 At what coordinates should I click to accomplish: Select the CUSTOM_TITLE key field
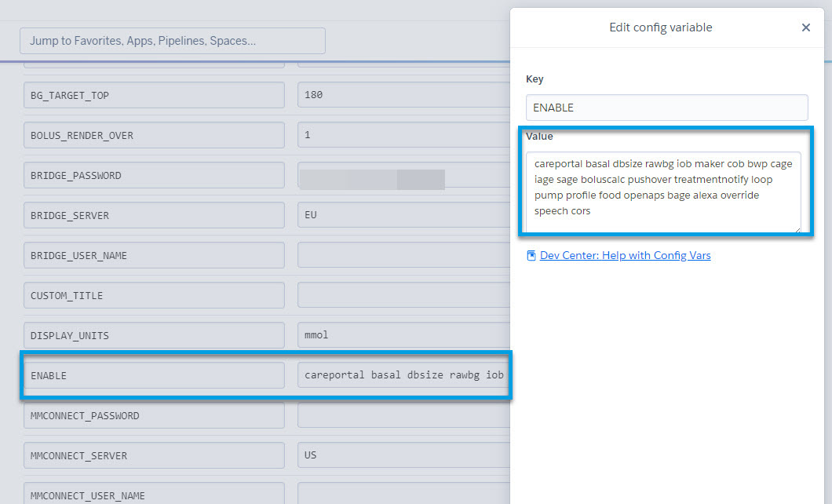click(154, 295)
